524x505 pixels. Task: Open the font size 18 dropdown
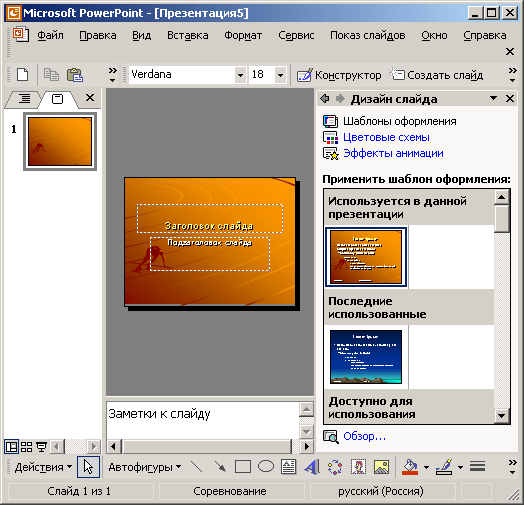(x=280, y=75)
